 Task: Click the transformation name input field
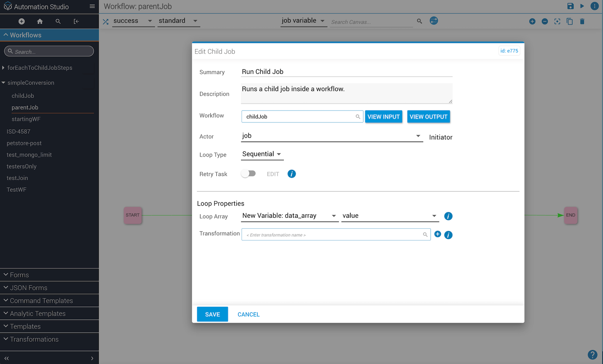pyautogui.click(x=334, y=235)
